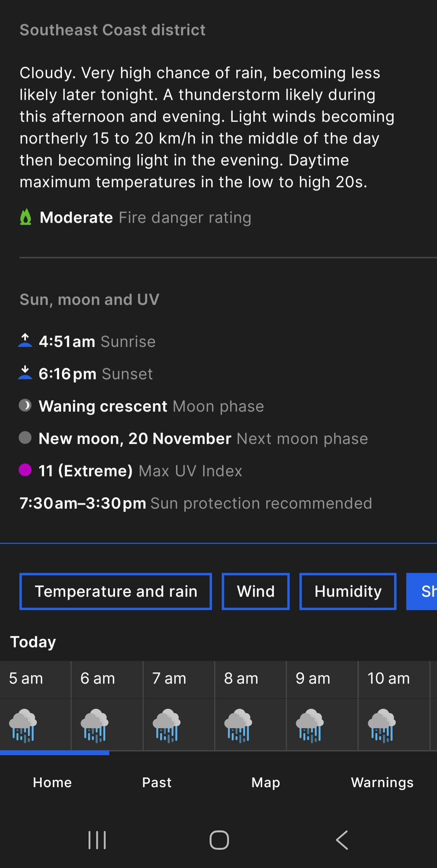The image size is (437, 868).
Task: Toggle the Humidity filter button
Action: pos(348,591)
